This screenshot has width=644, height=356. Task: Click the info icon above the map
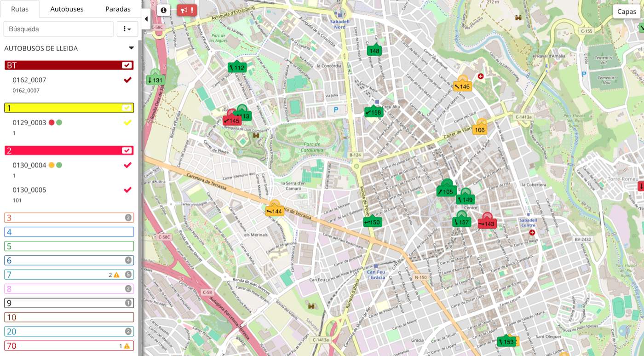click(x=163, y=10)
